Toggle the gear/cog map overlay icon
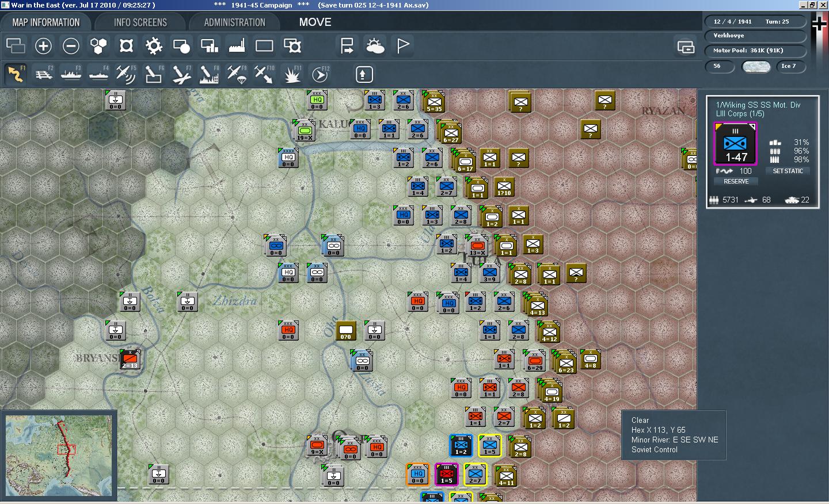The image size is (829, 504). (154, 45)
